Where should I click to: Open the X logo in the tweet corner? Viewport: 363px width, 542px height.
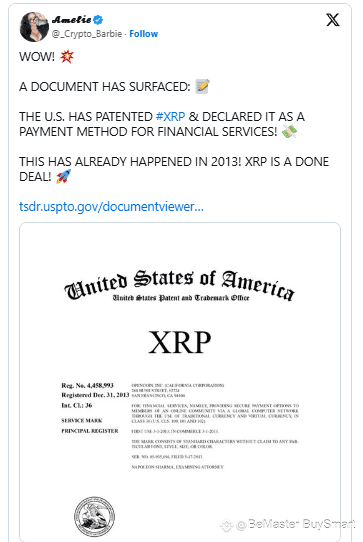[x=333, y=20]
